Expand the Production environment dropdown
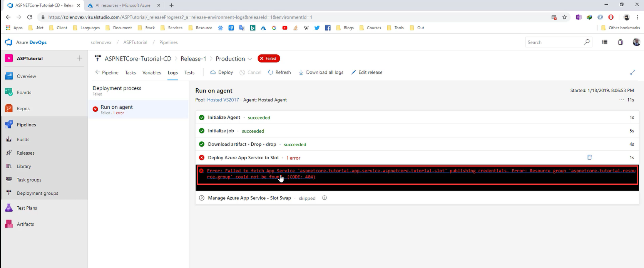 point(249,59)
